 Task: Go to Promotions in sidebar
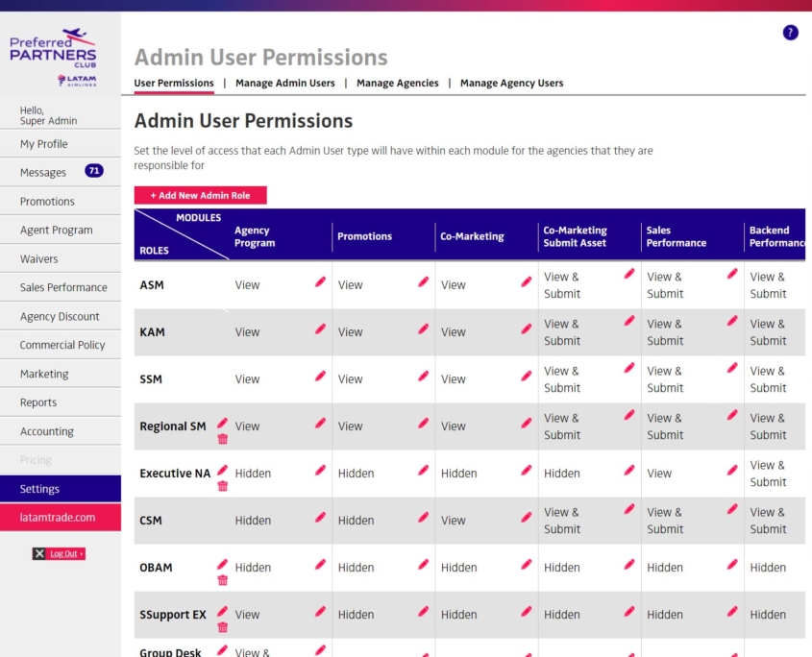tap(61, 202)
